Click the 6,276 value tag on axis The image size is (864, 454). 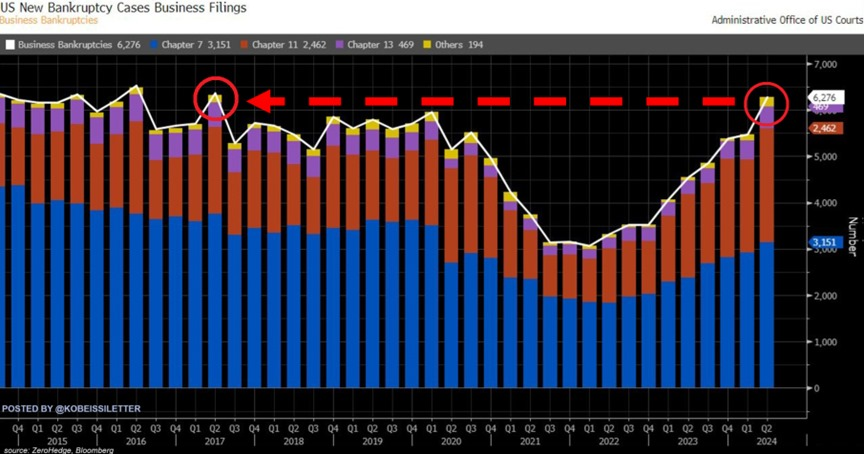point(824,98)
